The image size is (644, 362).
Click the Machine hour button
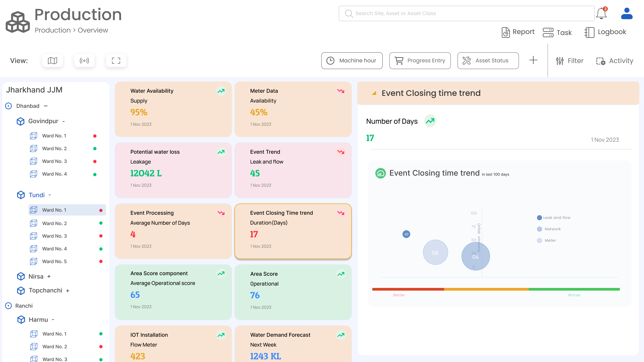pyautogui.click(x=352, y=61)
